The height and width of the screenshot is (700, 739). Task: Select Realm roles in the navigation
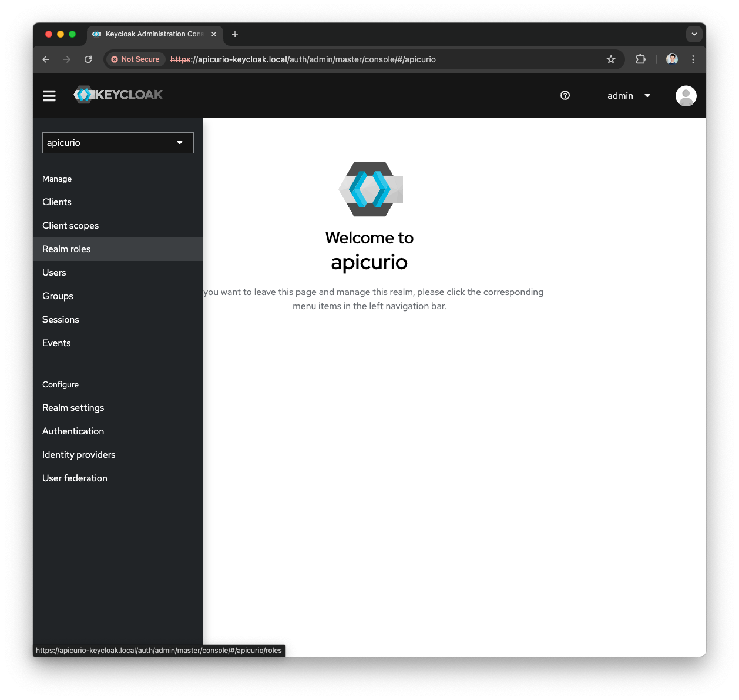pyautogui.click(x=66, y=249)
